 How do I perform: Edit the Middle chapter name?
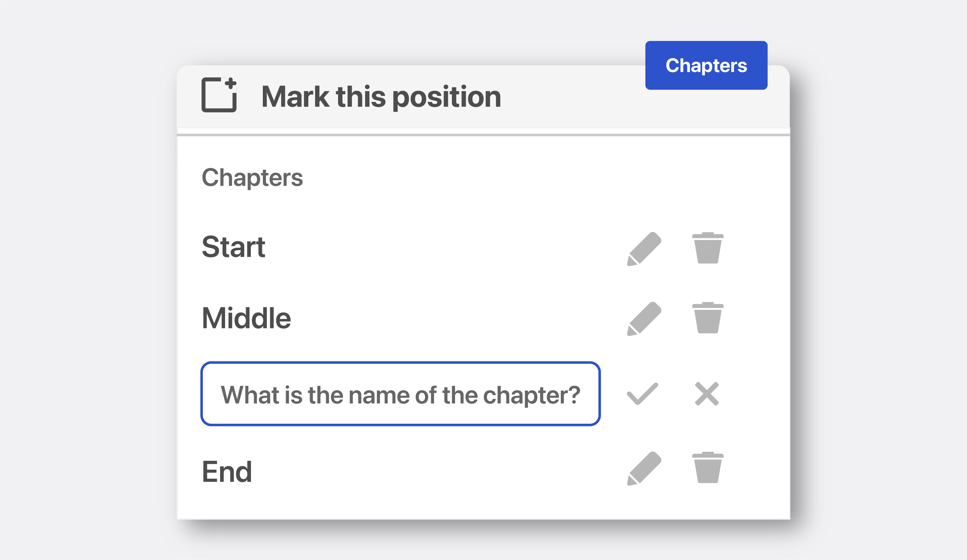(644, 318)
